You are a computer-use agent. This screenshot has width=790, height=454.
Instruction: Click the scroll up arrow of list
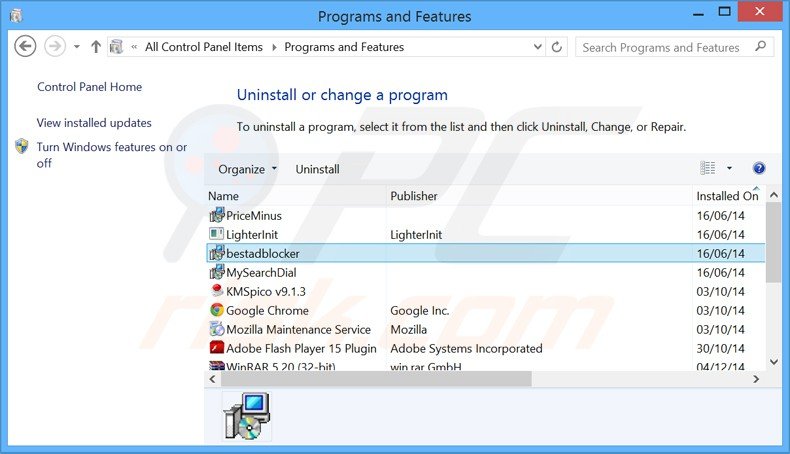(x=773, y=195)
